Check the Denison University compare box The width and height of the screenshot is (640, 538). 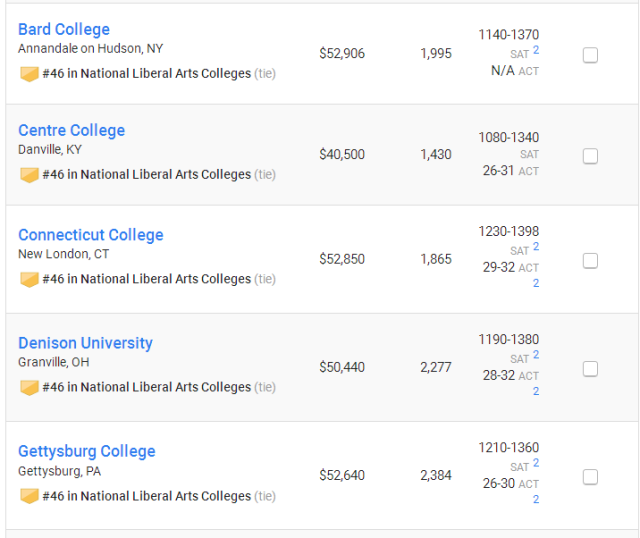click(x=590, y=369)
